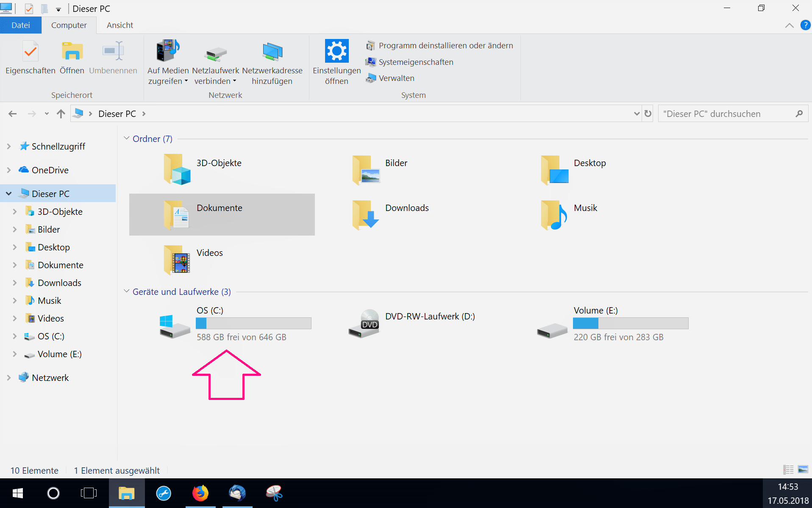Open the Datei menu
Screen dimensions: 812x508
[x=20, y=25]
